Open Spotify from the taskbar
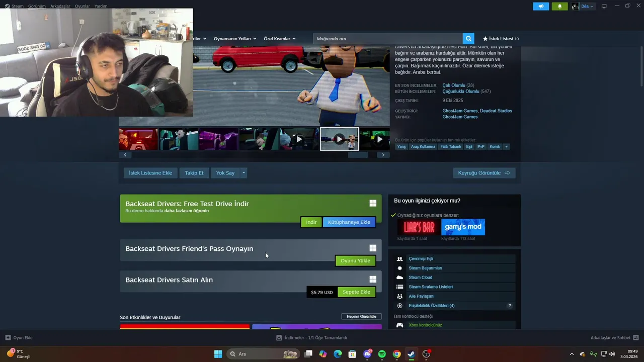 pyautogui.click(x=382, y=354)
